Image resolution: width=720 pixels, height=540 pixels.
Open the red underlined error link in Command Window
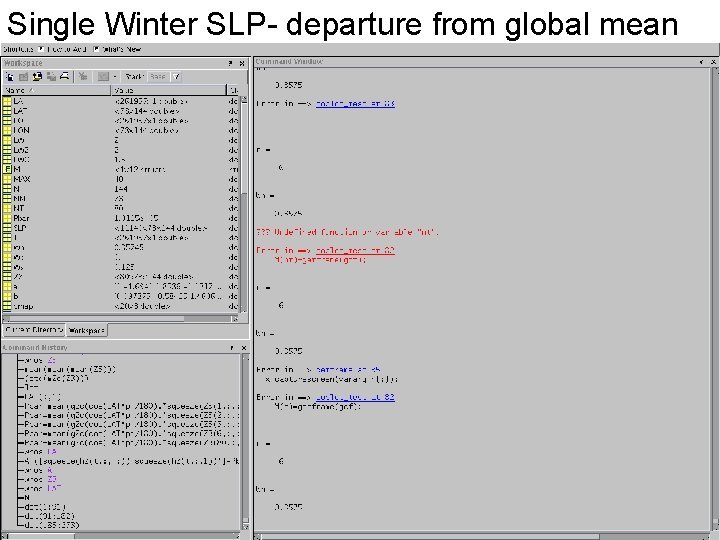click(x=355, y=250)
